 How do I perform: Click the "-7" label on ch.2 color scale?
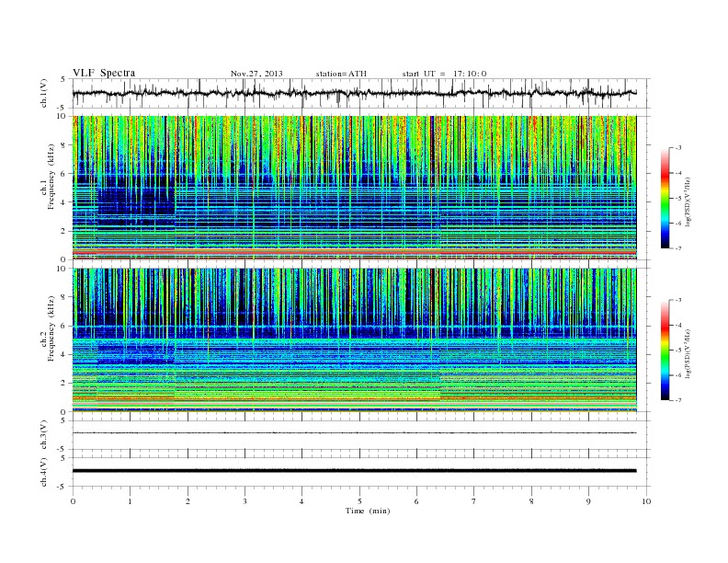tap(678, 400)
